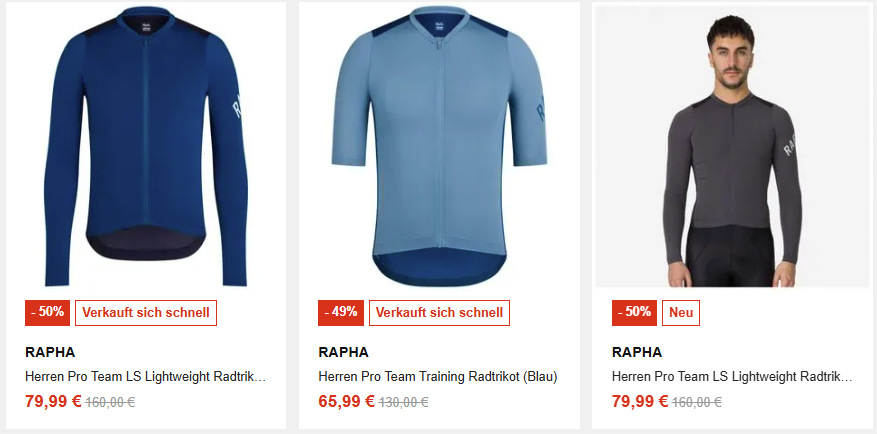This screenshot has width=877, height=434.
Task: Click the crossed-out 130,00 € original price
Action: point(403,402)
